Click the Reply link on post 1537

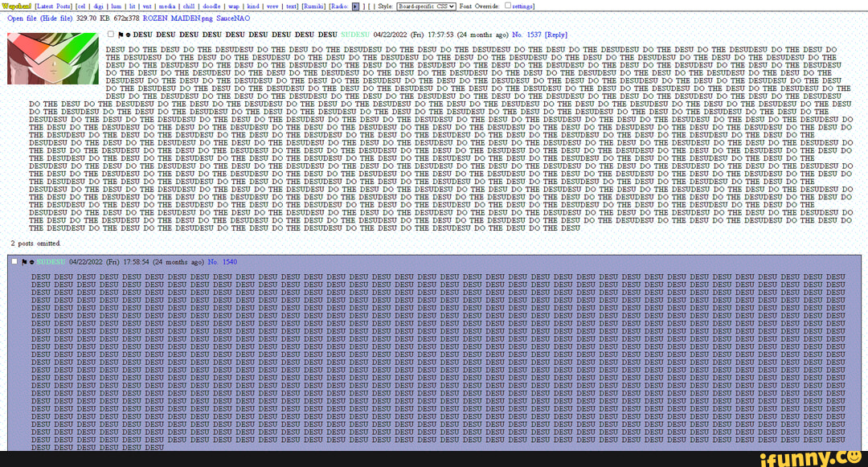point(555,35)
